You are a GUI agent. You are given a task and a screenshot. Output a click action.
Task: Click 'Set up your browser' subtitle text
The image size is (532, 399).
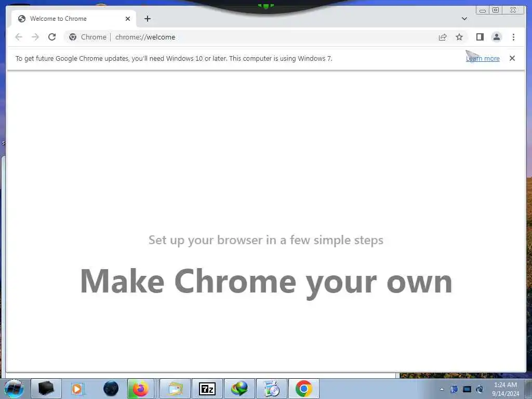(266, 240)
